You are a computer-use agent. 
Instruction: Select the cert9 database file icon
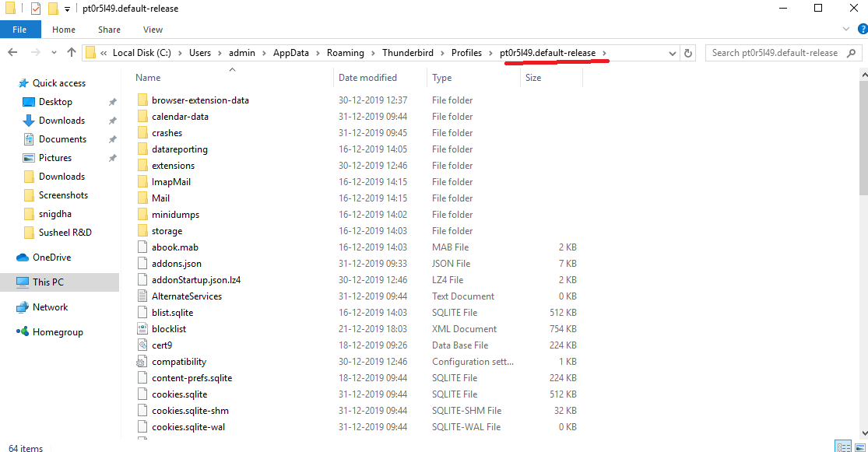click(x=142, y=345)
